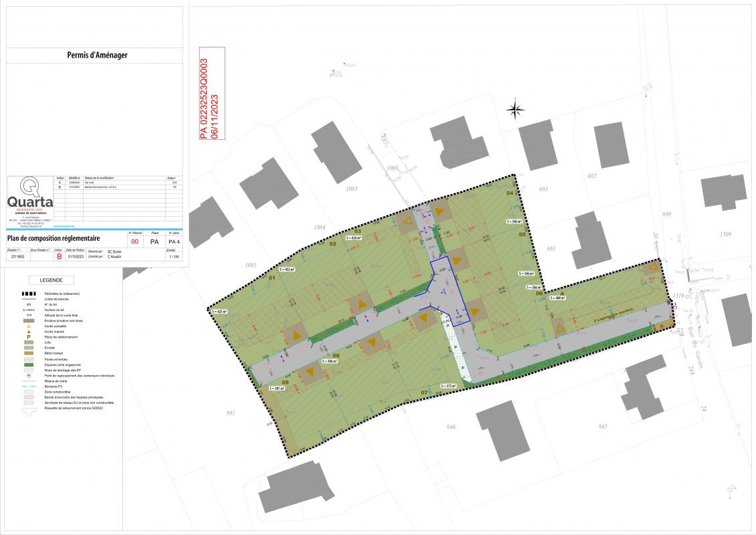Click the grey 'Enrobé' legend swatch
Viewport: 756px width, 535px height.
(x=29, y=348)
